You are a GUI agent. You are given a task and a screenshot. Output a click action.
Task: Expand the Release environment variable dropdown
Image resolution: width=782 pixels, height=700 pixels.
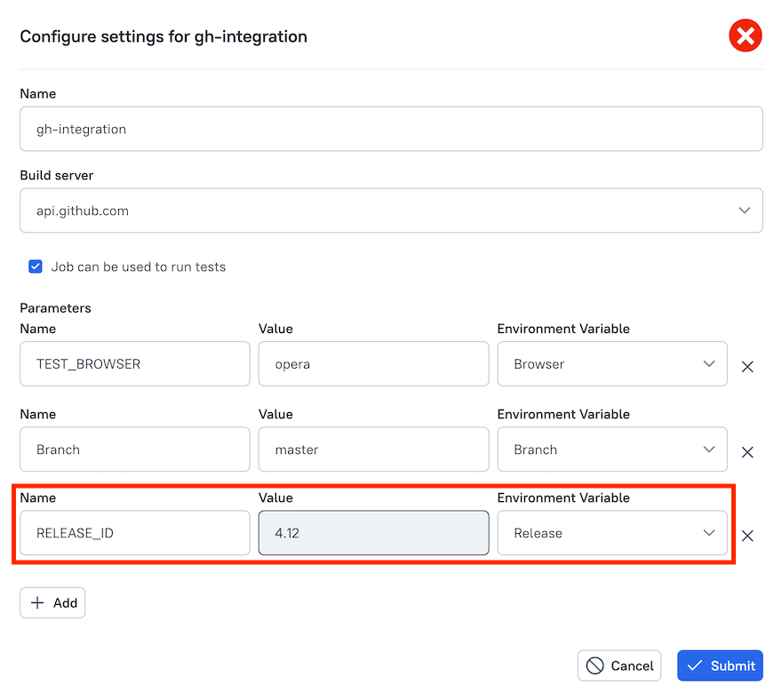(612, 533)
